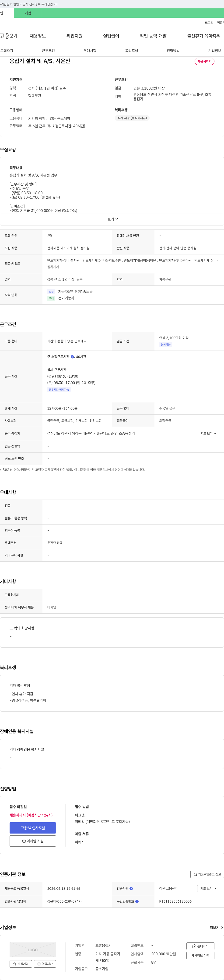Open the 출산휴가·육아휴직 menu
The image size is (224, 980).
pyautogui.click(x=204, y=36)
